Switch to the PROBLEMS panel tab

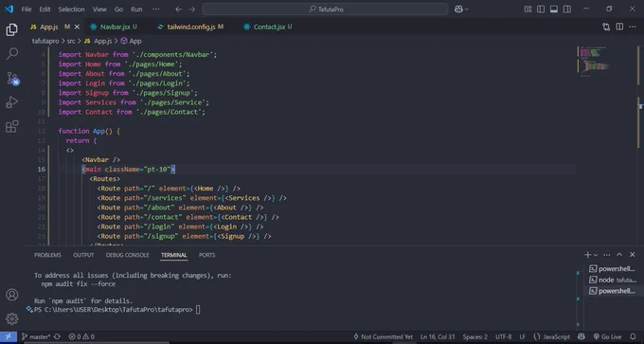click(x=47, y=255)
